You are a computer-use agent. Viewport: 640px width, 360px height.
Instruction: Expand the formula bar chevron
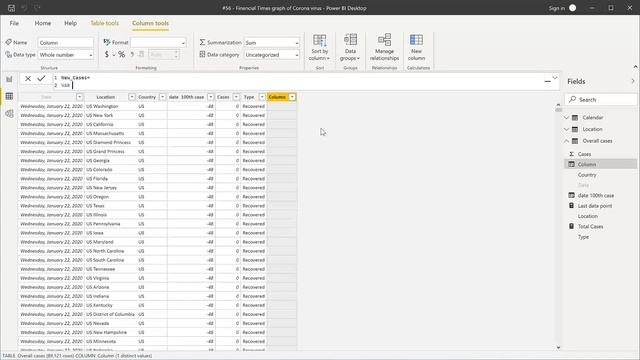click(x=555, y=78)
